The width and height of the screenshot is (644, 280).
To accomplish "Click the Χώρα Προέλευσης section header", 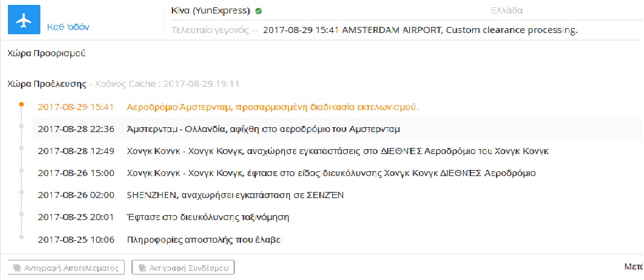I will coord(46,83).
